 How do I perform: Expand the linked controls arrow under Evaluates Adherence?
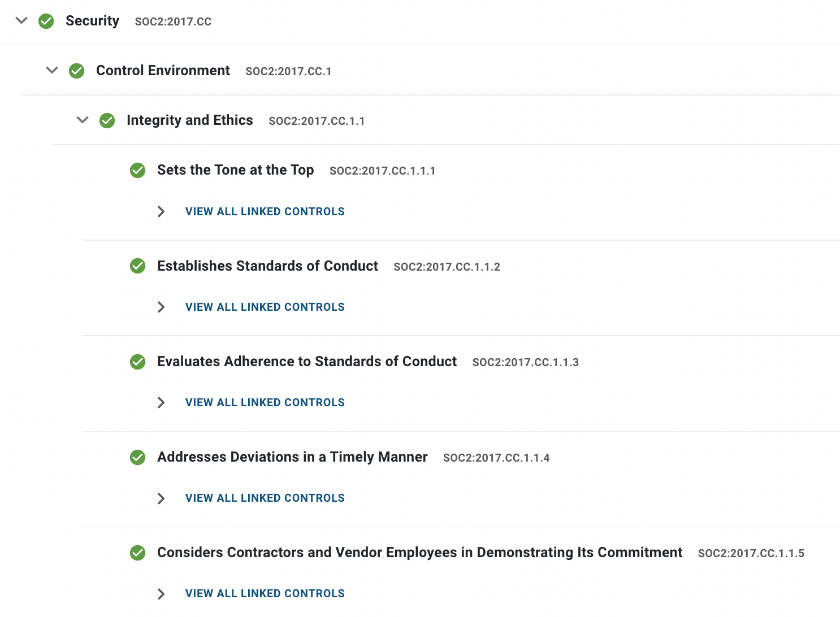[161, 402]
